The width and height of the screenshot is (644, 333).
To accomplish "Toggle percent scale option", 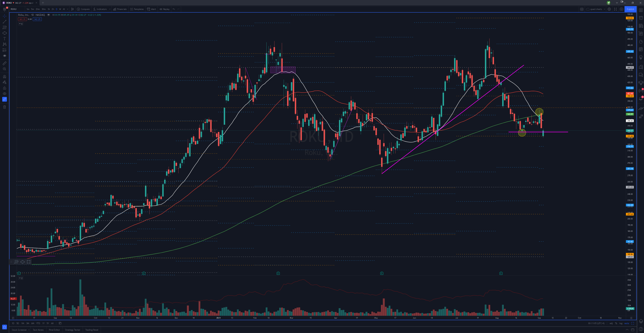I will click(x=616, y=323).
